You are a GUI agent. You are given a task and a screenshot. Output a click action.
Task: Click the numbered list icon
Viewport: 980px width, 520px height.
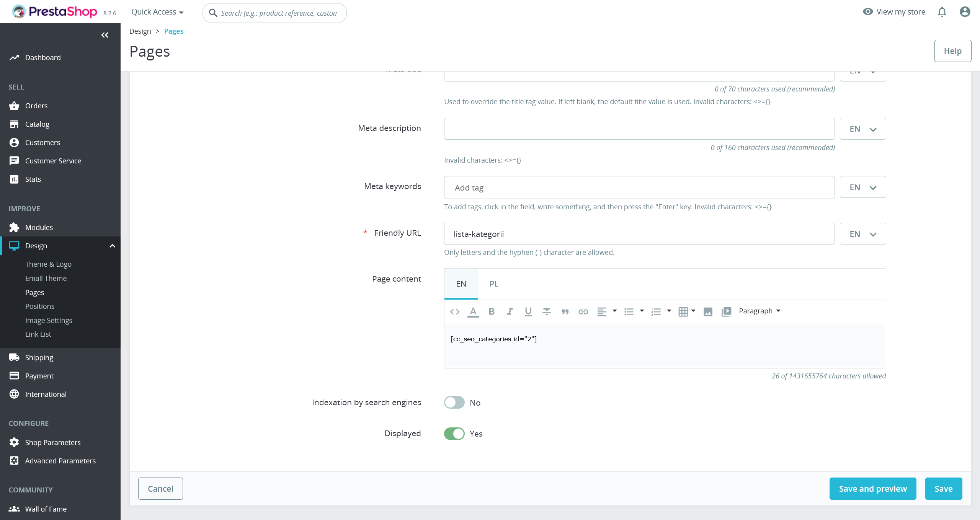click(x=656, y=311)
